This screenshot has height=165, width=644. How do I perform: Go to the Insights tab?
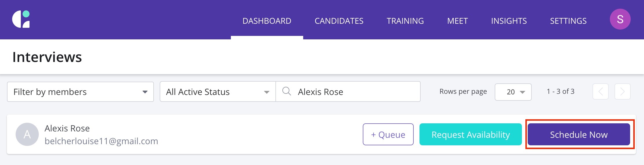[x=509, y=21]
